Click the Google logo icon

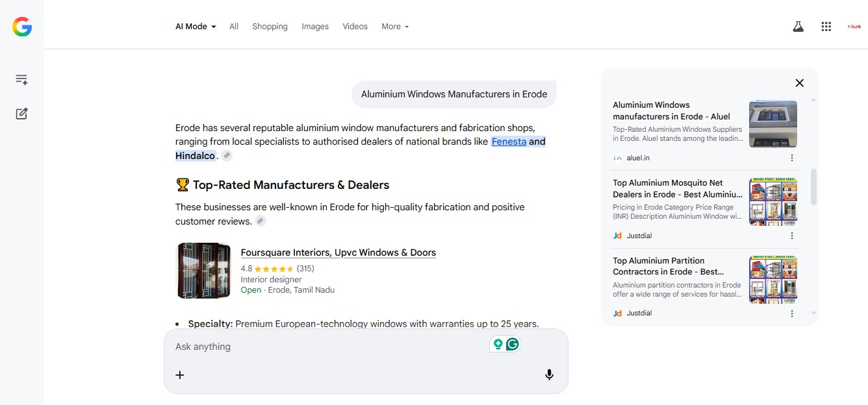point(22,27)
